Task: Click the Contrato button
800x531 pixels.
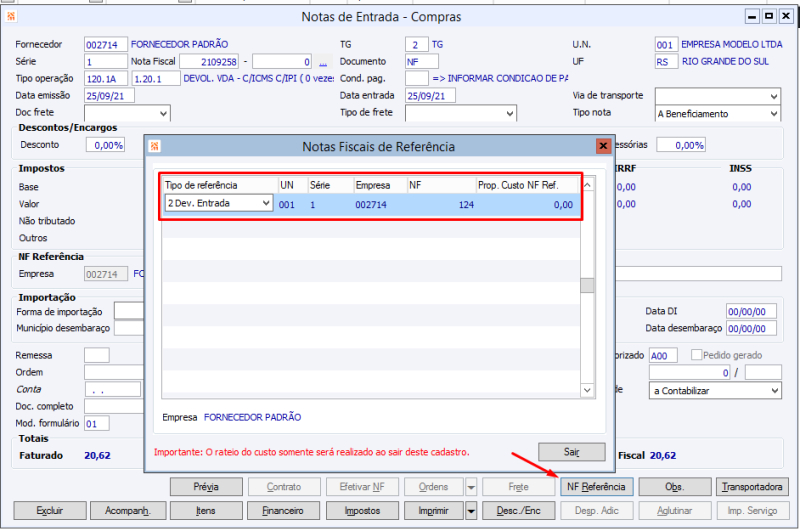Action: (x=284, y=487)
